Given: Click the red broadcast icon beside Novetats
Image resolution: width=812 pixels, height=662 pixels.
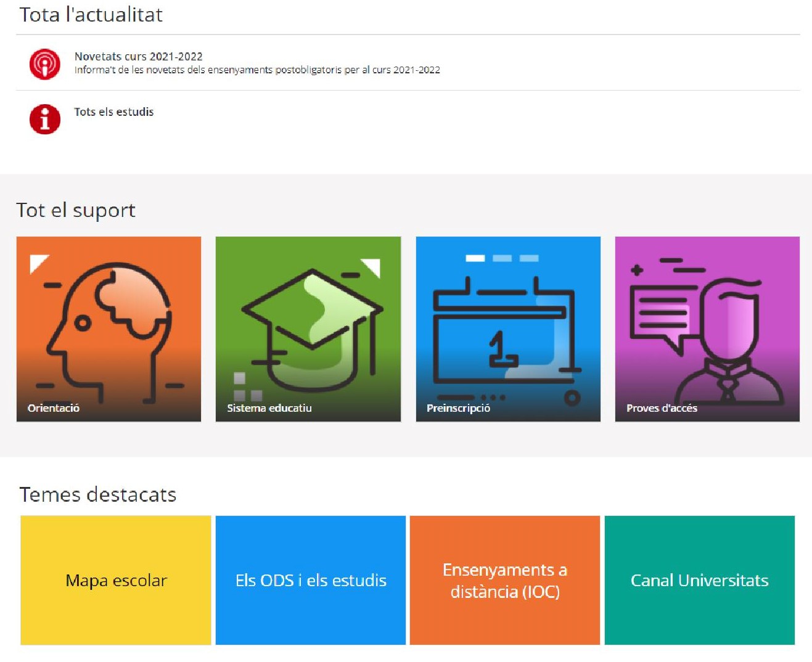Looking at the screenshot, I should click(x=44, y=64).
